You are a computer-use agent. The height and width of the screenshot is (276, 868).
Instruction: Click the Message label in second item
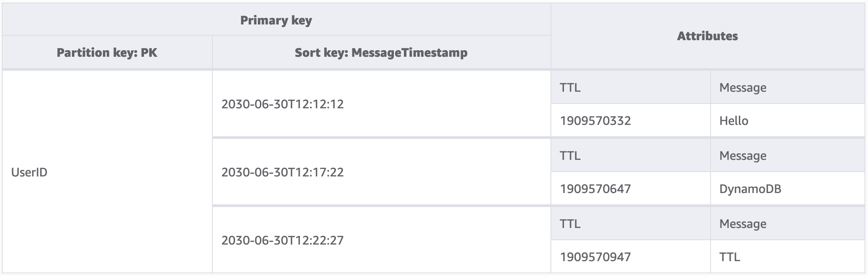tap(743, 155)
